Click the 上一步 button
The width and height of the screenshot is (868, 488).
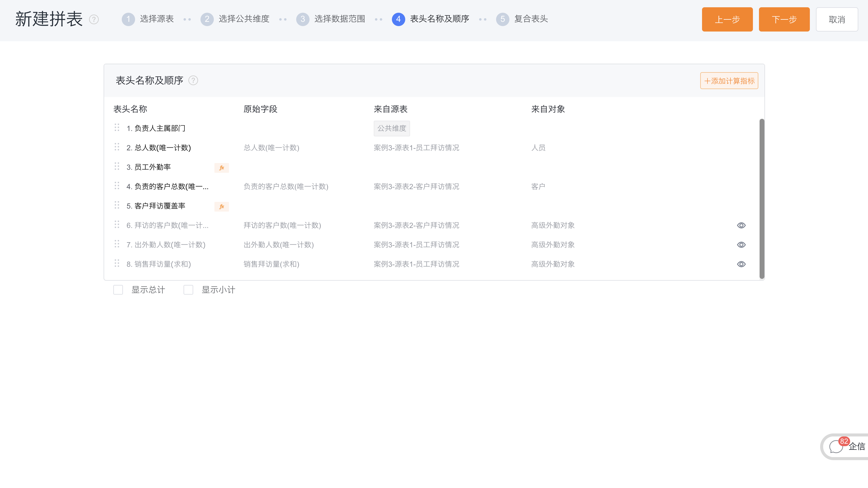click(727, 20)
